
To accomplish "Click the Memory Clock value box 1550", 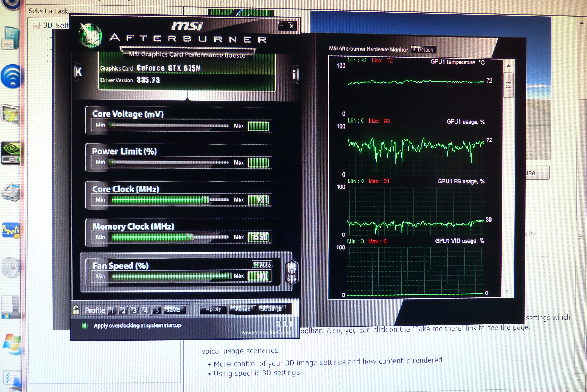I will coord(258,237).
